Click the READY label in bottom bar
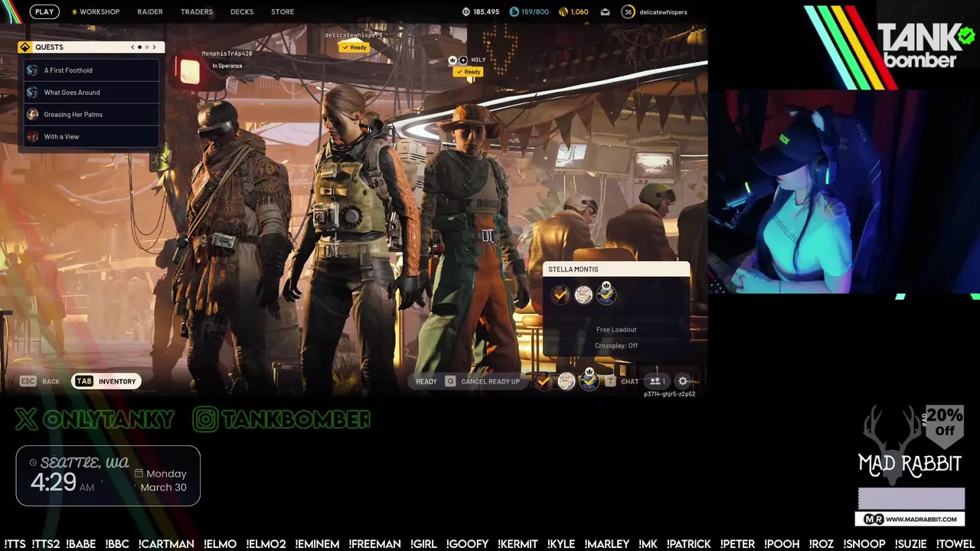Screen dimensions: 980x551 (426, 382)
